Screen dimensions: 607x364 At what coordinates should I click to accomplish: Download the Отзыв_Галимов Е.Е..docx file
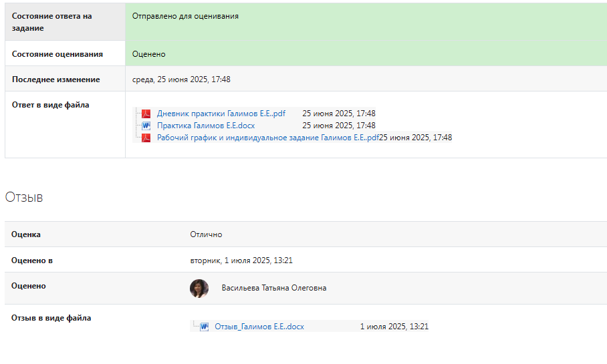259,327
